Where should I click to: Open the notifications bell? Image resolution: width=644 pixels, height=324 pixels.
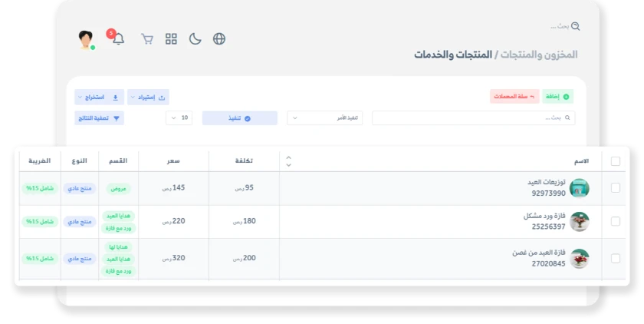[118, 39]
